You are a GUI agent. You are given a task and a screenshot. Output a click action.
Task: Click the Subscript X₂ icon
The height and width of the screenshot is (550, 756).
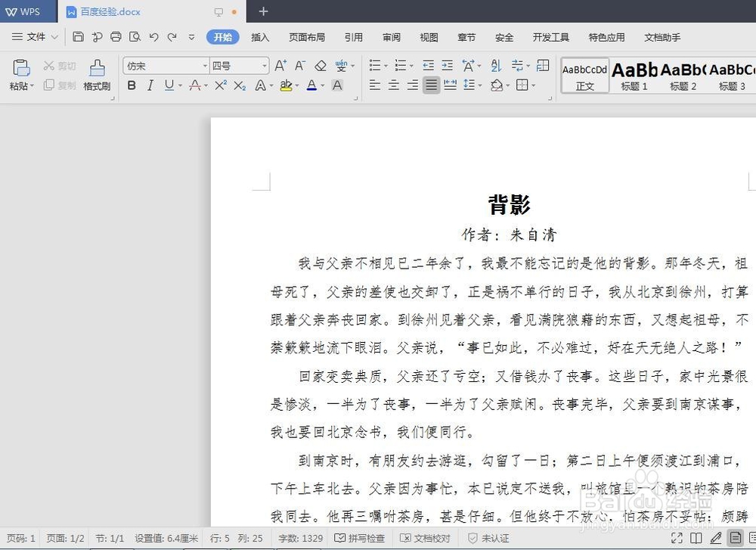point(240,86)
